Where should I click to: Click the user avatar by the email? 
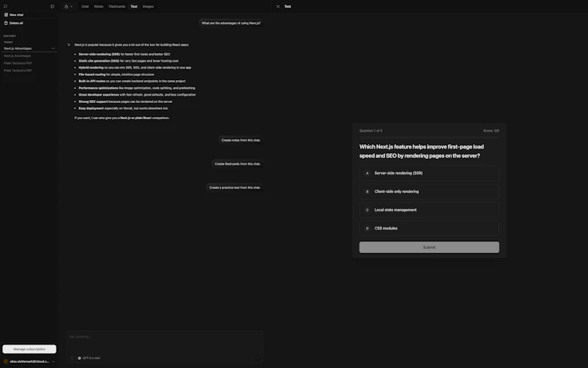pyautogui.click(x=6, y=361)
